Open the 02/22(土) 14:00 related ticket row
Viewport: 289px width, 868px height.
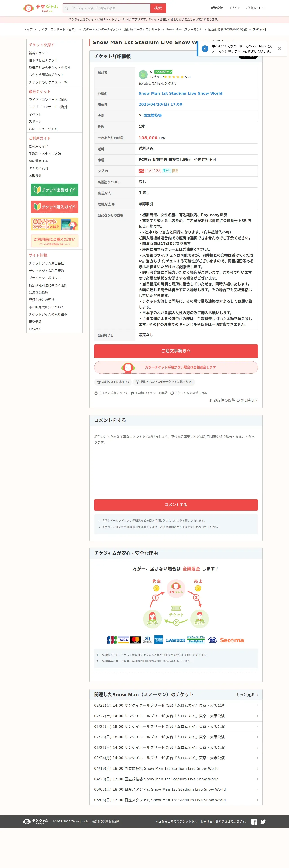pos(176,716)
